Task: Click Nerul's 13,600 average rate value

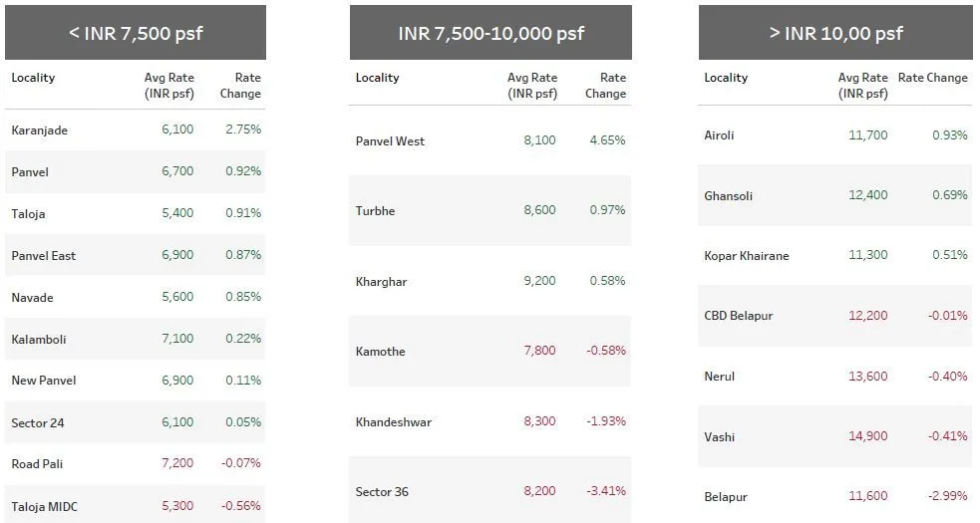Action: [x=867, y=377]
